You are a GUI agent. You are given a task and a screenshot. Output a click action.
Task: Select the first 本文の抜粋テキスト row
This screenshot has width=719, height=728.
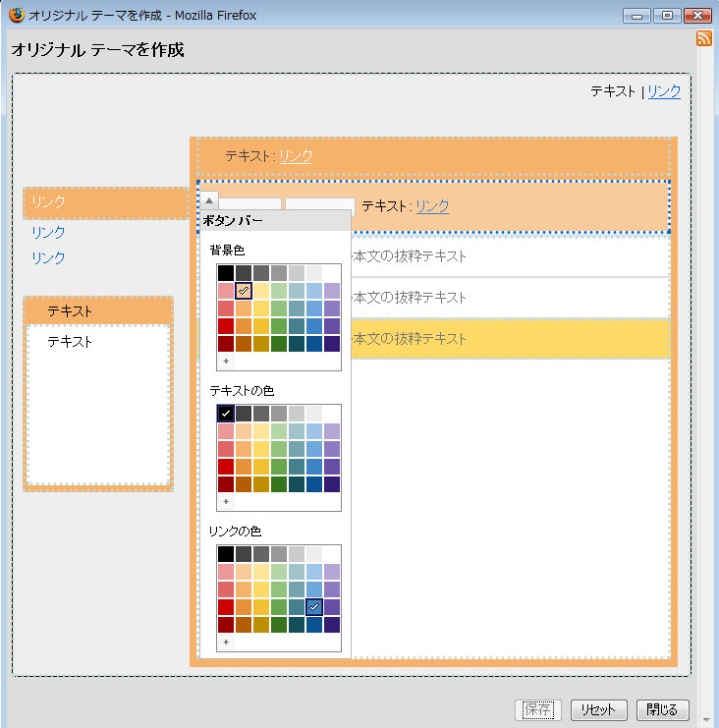point(510,256)
